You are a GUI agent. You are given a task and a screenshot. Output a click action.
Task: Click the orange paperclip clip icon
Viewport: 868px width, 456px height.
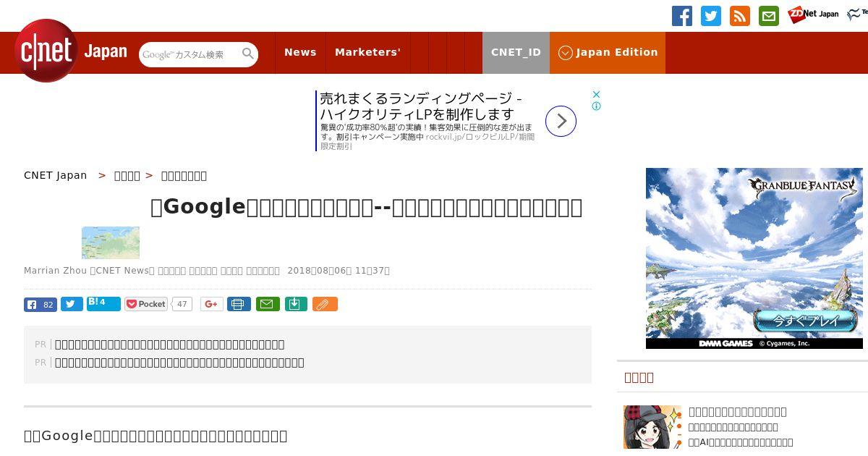click(x=325, y=304)
